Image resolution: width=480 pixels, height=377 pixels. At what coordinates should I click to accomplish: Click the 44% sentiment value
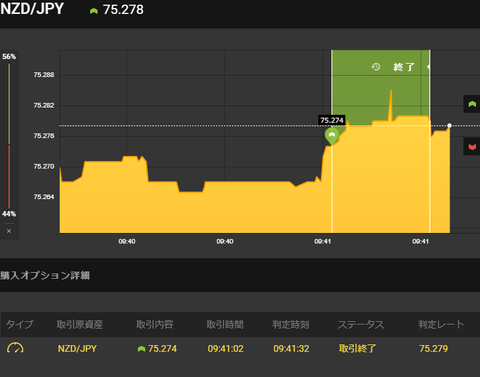[x=9, y=214]
